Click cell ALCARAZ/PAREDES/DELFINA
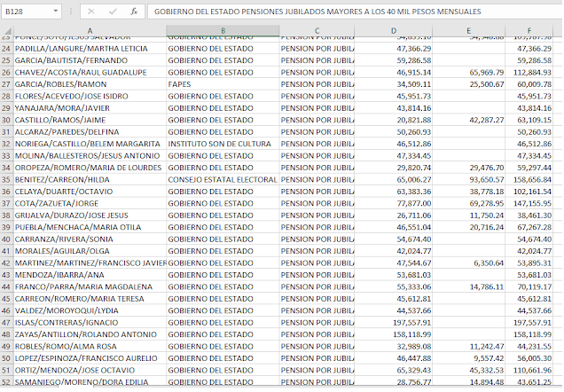Image resolution: width=564 pixels, height=392 pixels. (x=90, y=132)
